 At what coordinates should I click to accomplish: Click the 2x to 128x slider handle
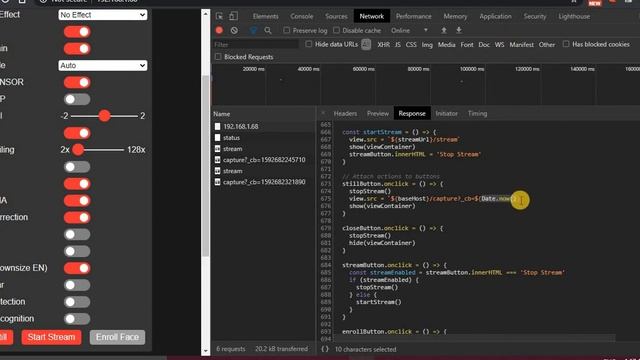tap(78, 150)
